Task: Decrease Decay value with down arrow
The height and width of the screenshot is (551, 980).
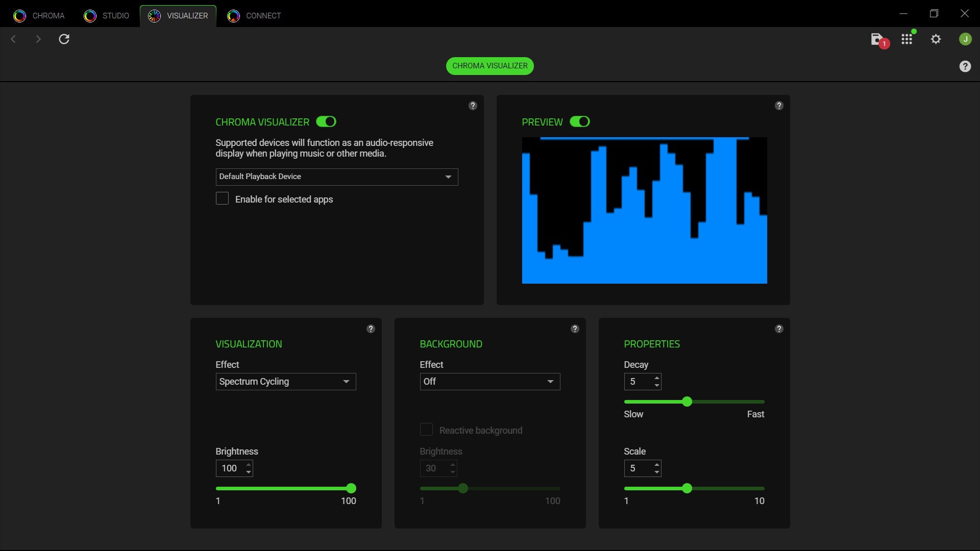Action: coord(656,385)
